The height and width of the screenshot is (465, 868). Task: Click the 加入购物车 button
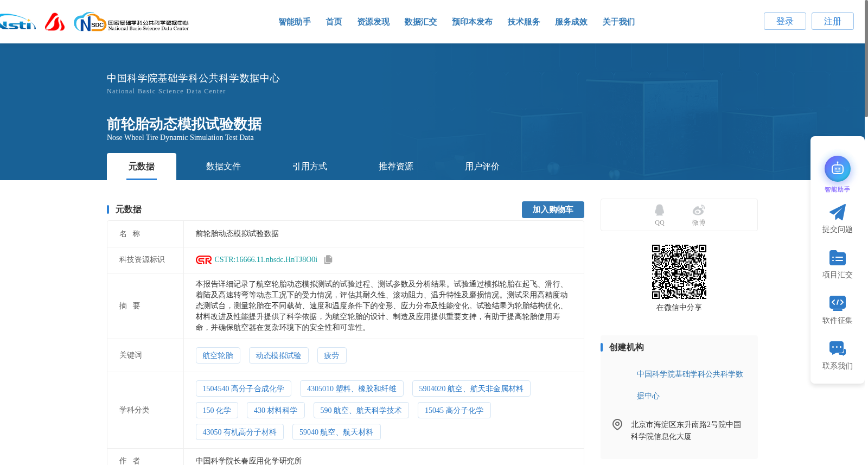553,209
